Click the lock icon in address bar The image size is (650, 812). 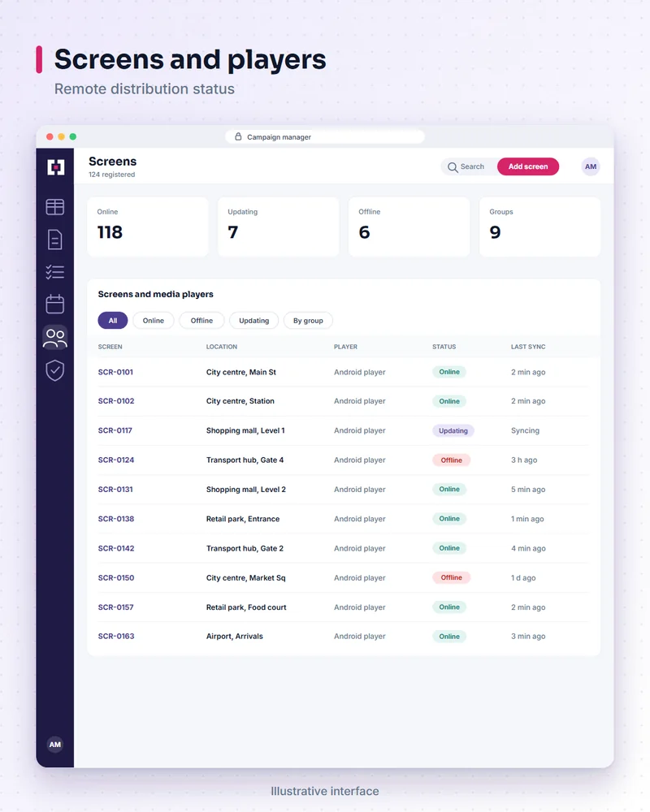(x=238, y=136)
